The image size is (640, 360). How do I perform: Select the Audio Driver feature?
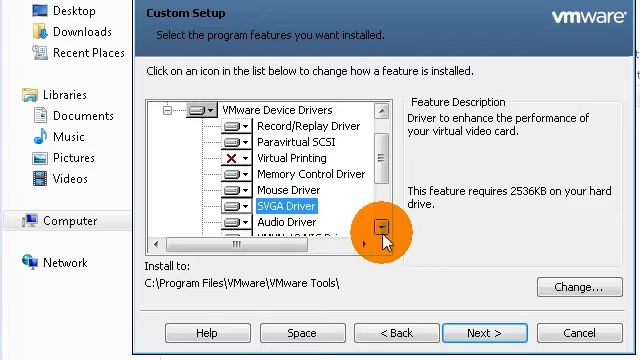coord(287,222)
